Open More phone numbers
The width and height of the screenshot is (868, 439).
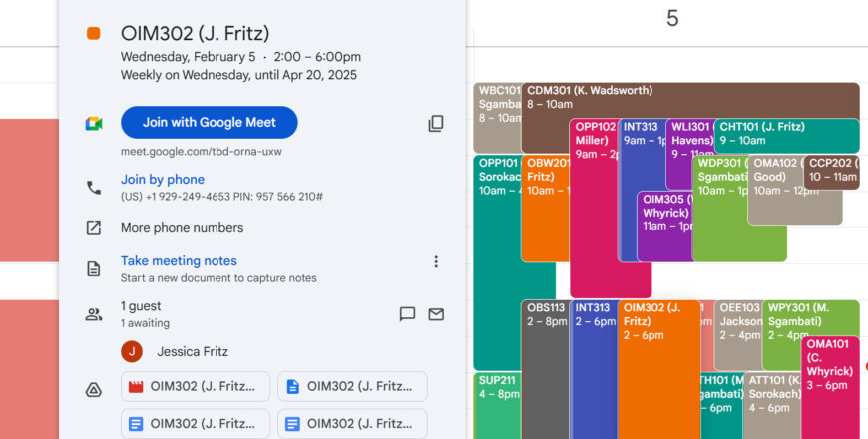(x=182, y=227)
